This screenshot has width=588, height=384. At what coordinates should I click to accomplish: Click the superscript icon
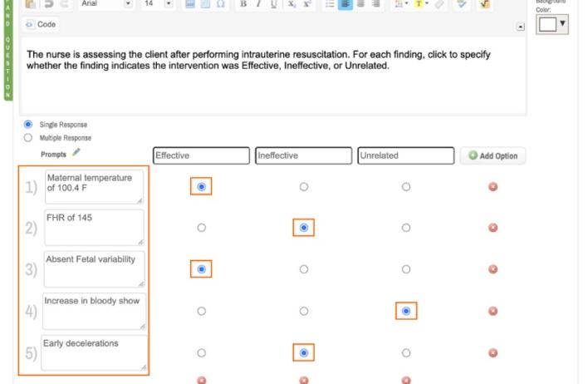(307, 4)
